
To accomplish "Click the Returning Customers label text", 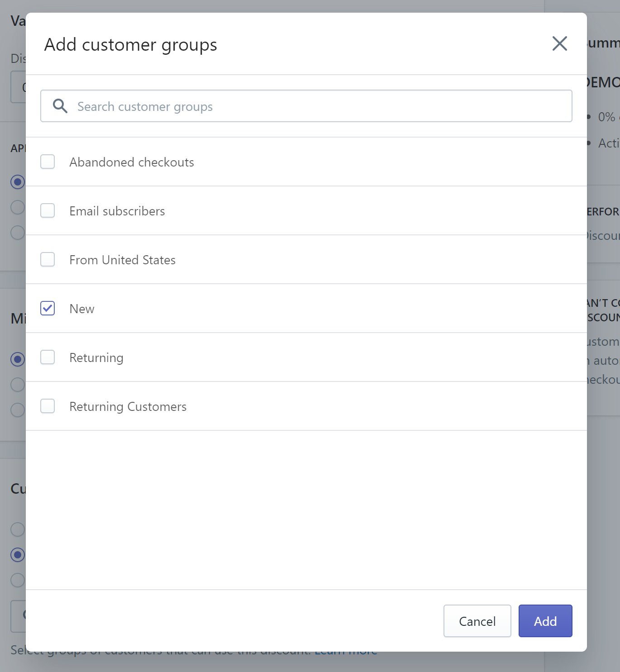I will 128,406.
